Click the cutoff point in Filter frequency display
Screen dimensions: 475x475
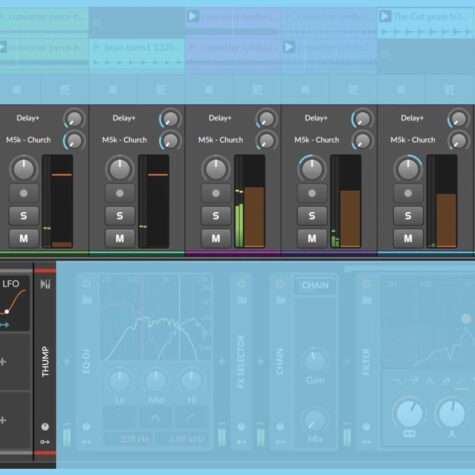click(466, 318)
